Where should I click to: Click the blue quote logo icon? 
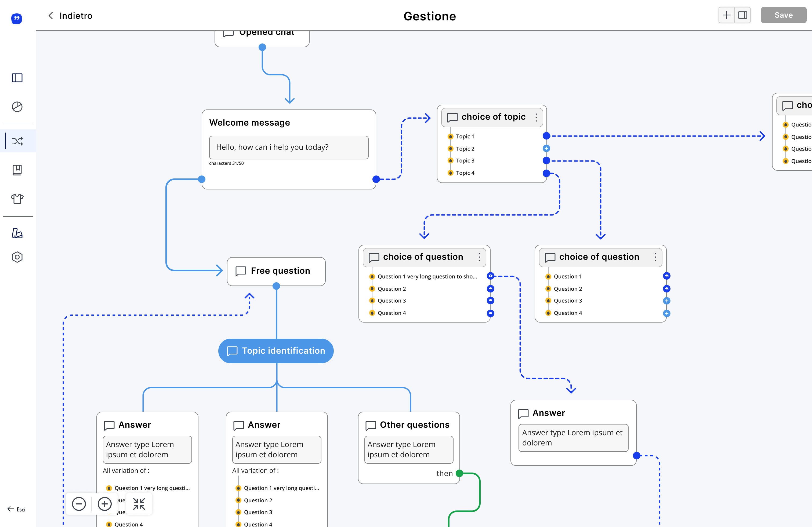point(16,19)
